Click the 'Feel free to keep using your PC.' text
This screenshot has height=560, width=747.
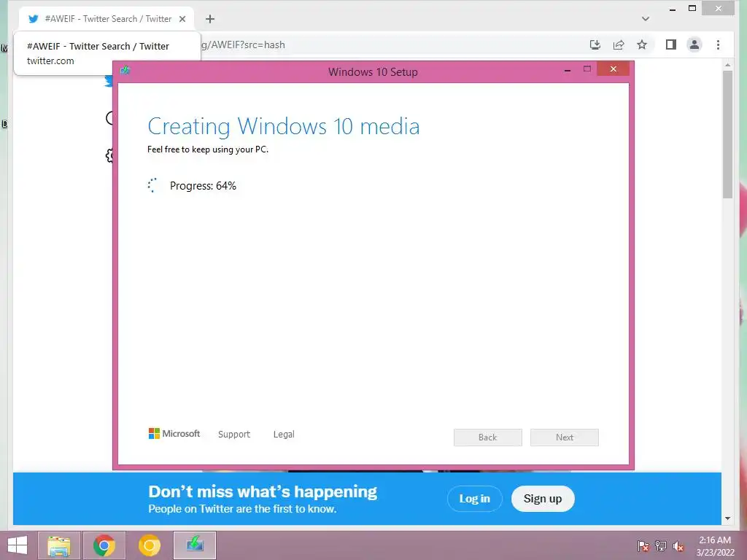(208, 149)
